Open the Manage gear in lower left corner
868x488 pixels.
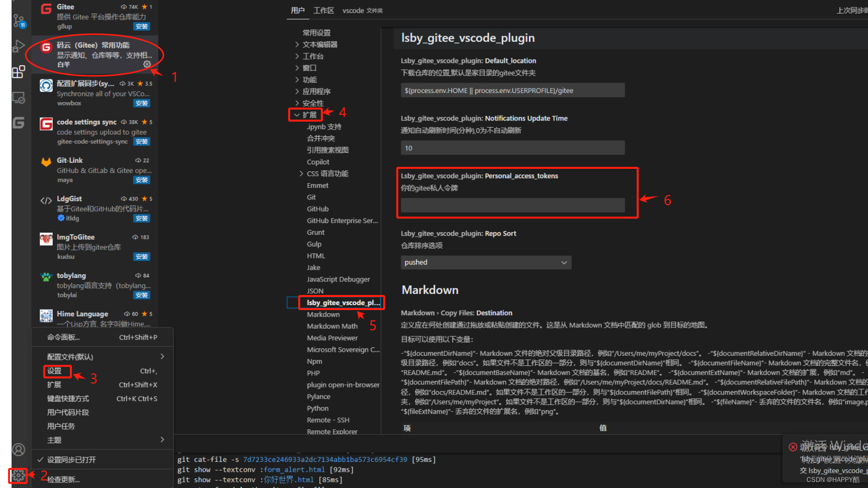(x=19, y=475)
